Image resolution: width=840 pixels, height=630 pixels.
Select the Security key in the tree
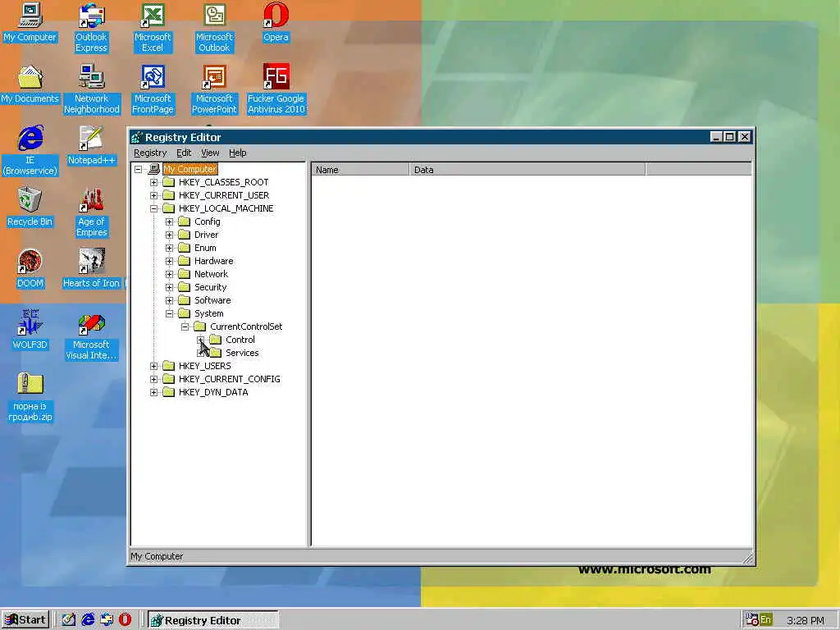[210, 287]
